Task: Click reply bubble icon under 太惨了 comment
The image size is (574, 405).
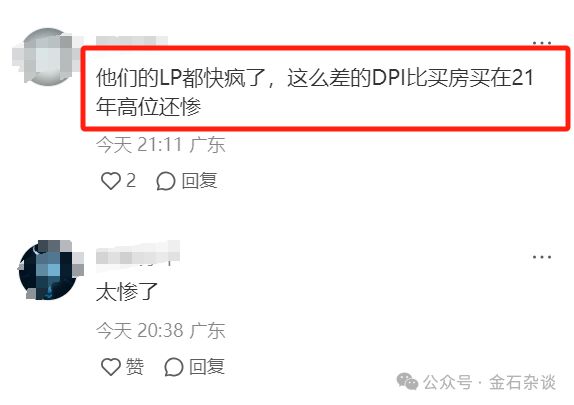Action: 174,367
